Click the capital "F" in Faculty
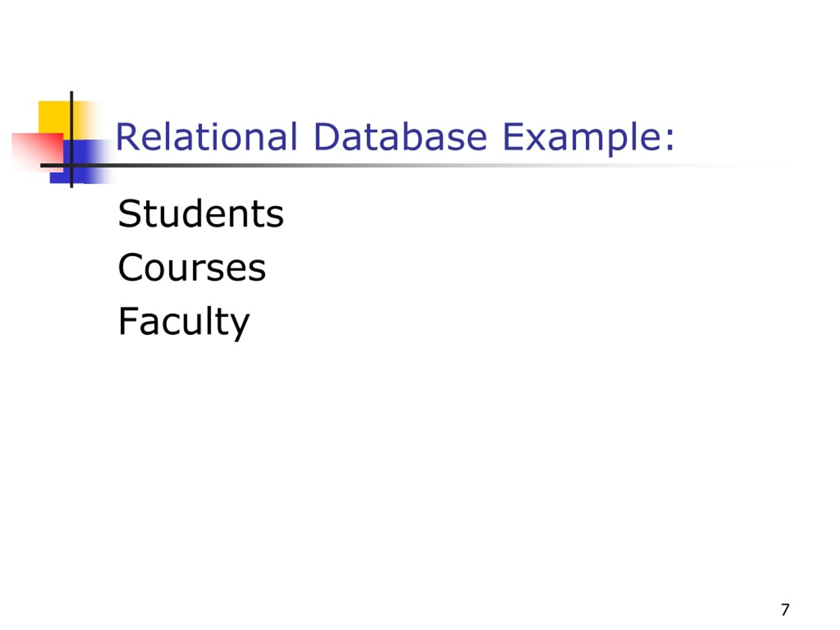Screen dimensions: 840x630 click(127, 321)
